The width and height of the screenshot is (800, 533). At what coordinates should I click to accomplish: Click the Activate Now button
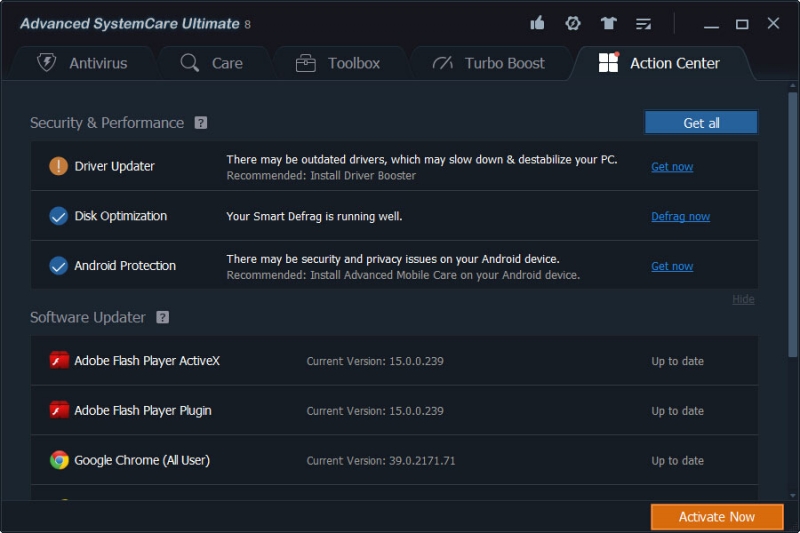tap(717, 517)
